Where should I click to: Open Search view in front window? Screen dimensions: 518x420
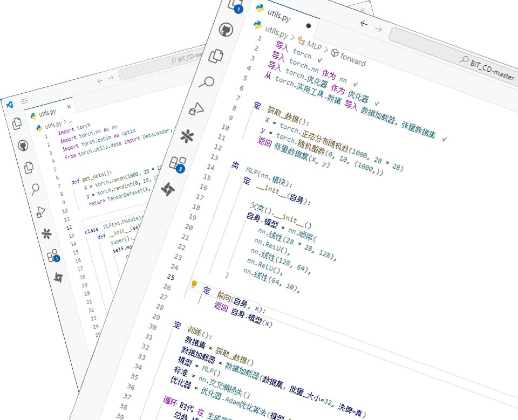tap(207, 82)
